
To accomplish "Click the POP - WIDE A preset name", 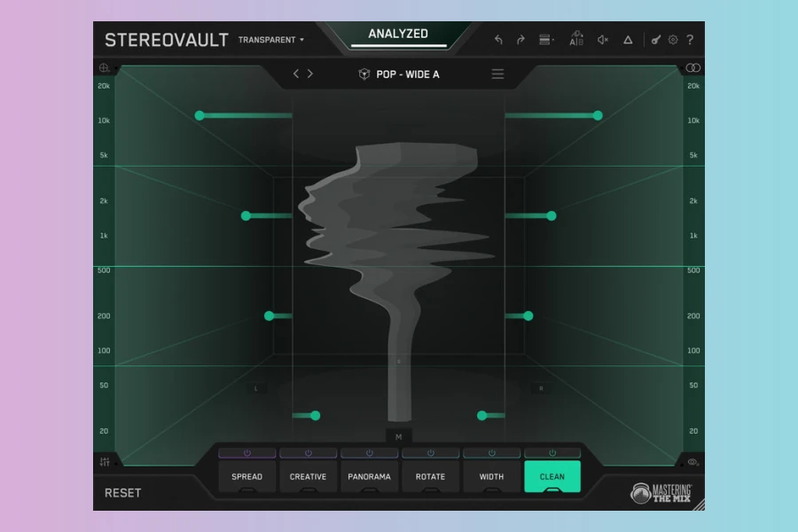I will click(x=408, y=74).
